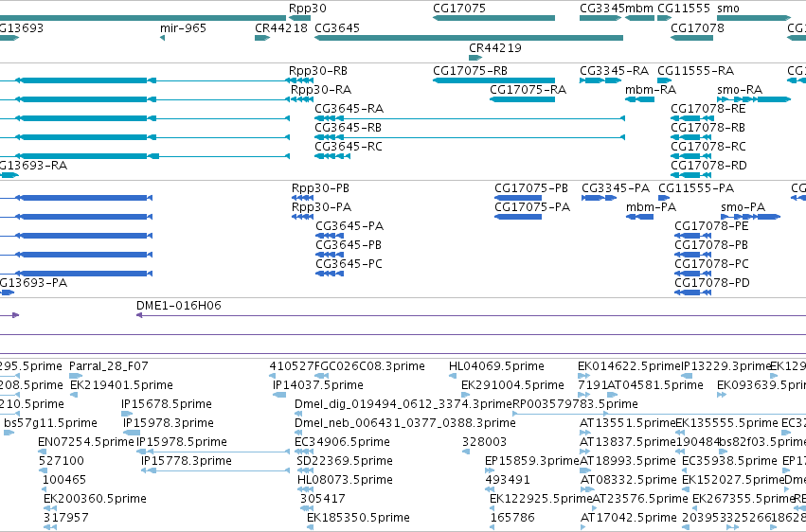The image size is (806, 532).
Task: Click the 328003 EST label
Action: coord(484,443)
